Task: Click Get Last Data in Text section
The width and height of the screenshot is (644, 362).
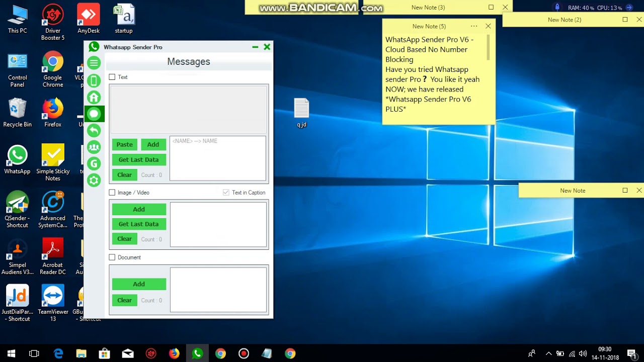Action: click(x=139, y=159)
